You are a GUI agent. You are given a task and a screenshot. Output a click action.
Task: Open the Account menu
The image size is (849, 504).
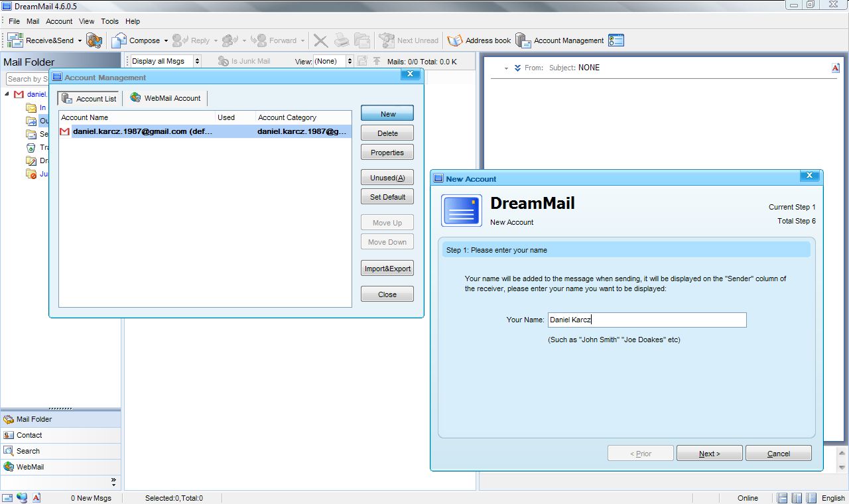(59, 21)
